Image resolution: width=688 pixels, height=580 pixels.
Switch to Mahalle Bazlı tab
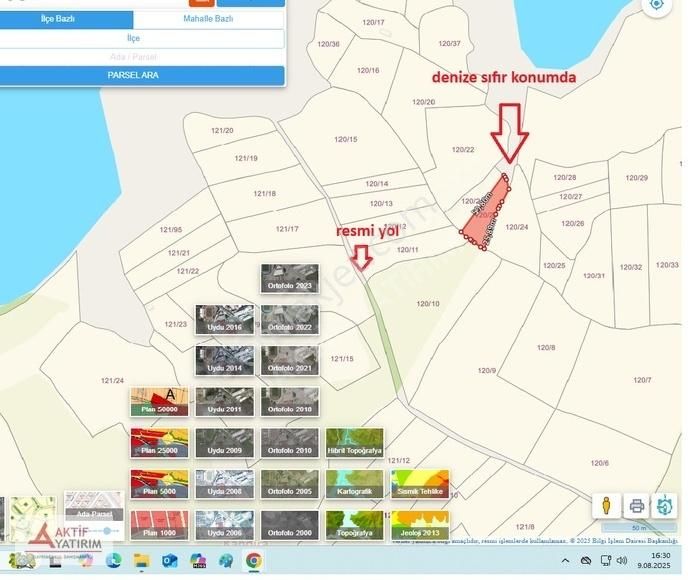pyautogui.click(x=208, y=19)
